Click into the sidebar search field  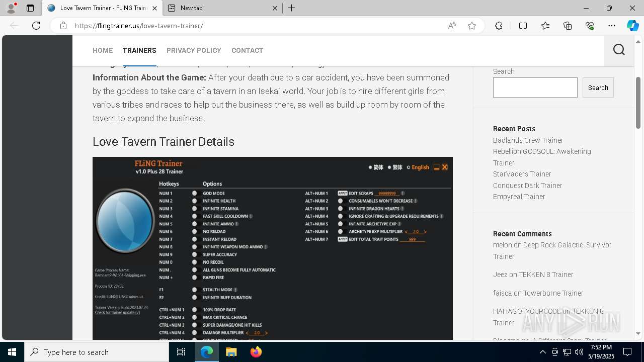click(x=535, y=87)
